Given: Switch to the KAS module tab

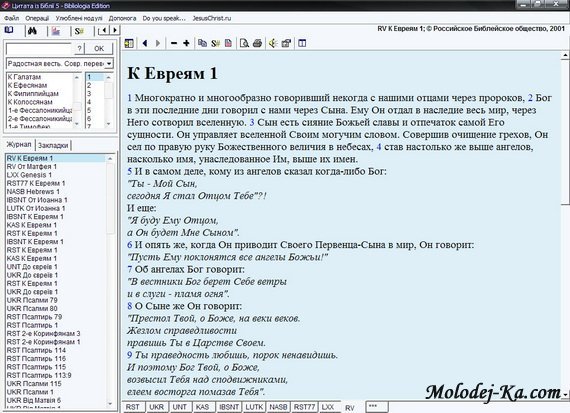Looking at the screenshot, I should (202, 407).
